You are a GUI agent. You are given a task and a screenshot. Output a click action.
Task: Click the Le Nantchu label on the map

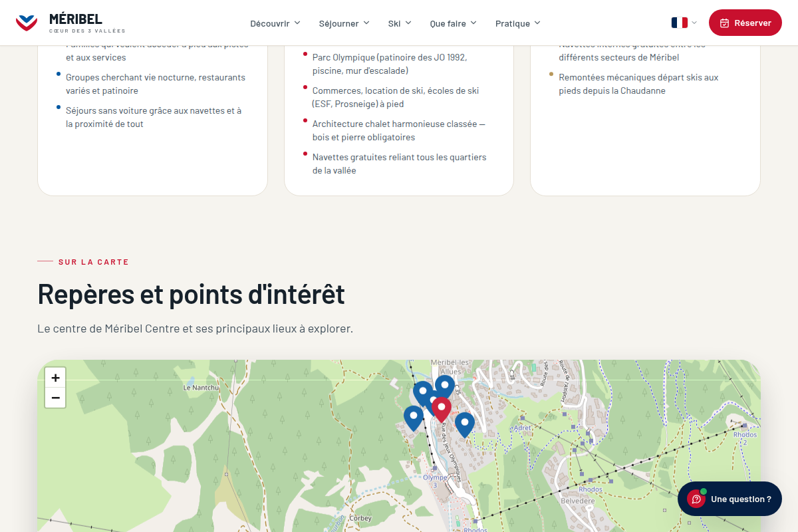click(x=201, y=387)
